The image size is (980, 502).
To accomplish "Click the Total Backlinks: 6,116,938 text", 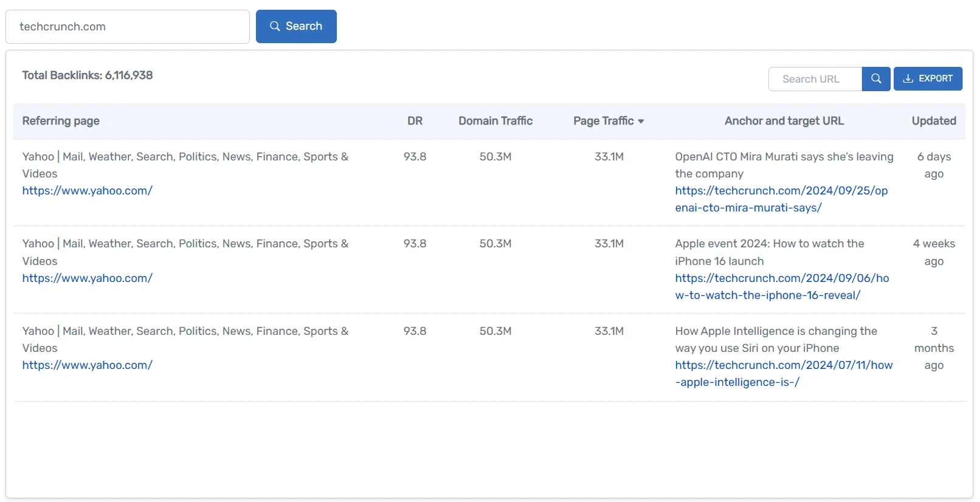I will pyautogui.click(x=88, y=75).
